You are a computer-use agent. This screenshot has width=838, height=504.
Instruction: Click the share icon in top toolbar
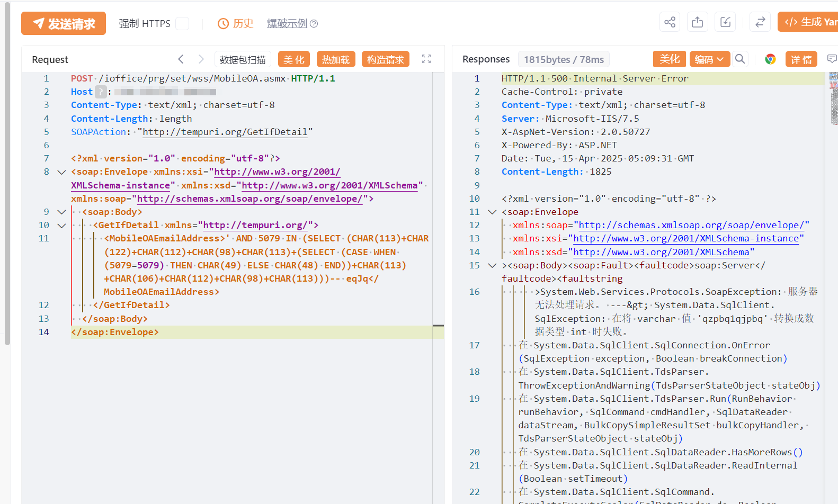coord(670,22)
